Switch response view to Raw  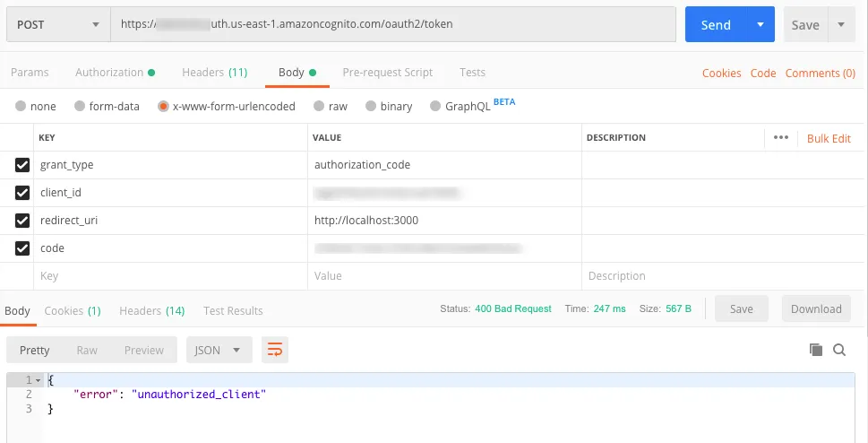pos(87,350)
